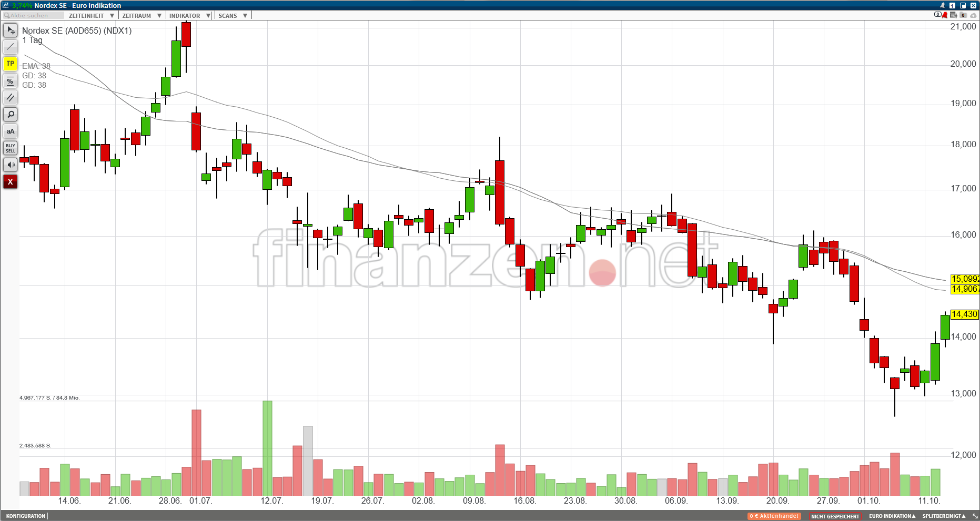Viewport: 980px width, 521px height.
Task: Click the BUY SELL toolbar button
Action: (x=11, y=148)
